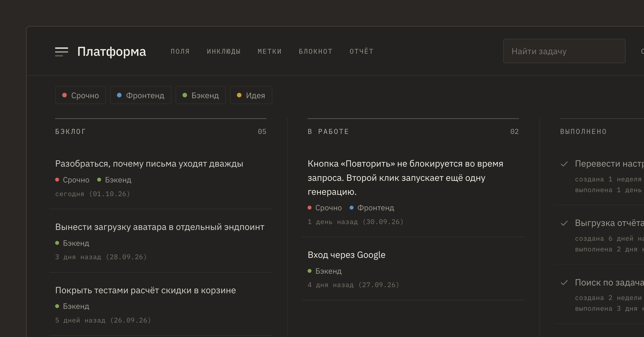Click the Бэкенд tag under скидки task
Viewport: 644px width, 337px height.
click(x=72, y=306)
